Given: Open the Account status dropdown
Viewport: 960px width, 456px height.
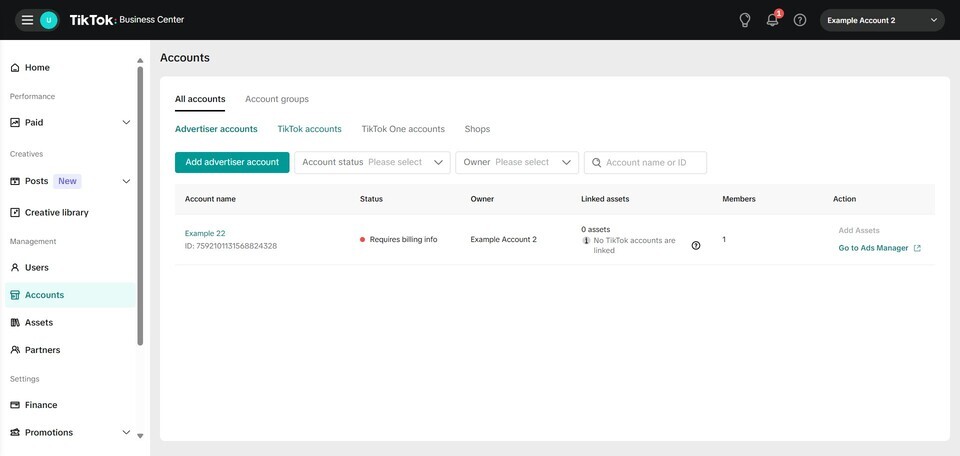Looking at the screenshot, I should 372,162.
